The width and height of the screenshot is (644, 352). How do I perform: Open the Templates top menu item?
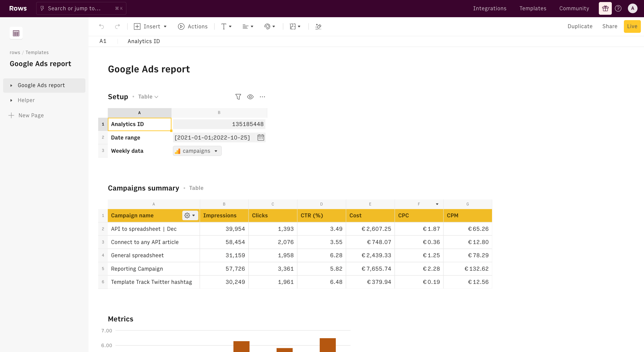(x=533, y=8)
